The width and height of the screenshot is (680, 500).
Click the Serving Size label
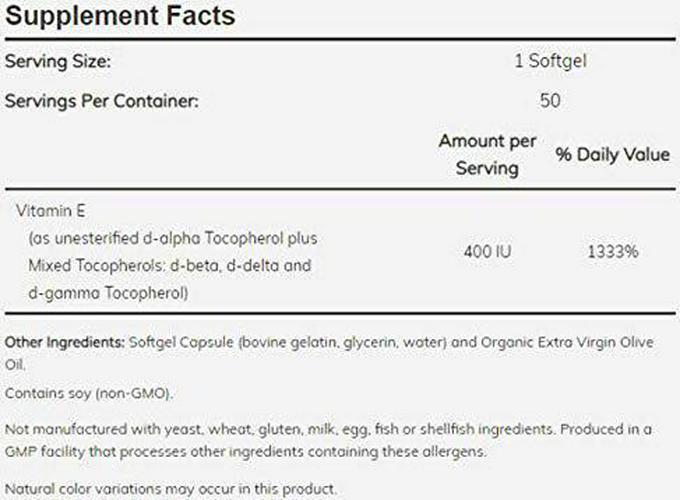point(58,62)
